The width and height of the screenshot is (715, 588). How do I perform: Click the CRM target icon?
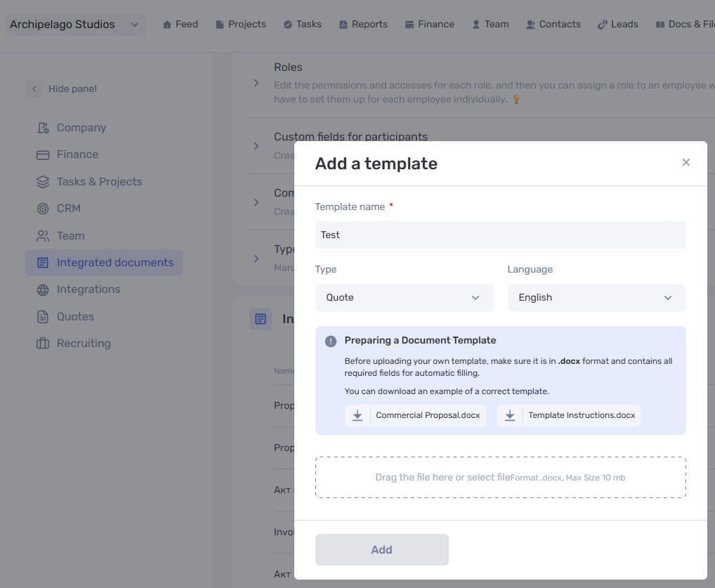43,209
